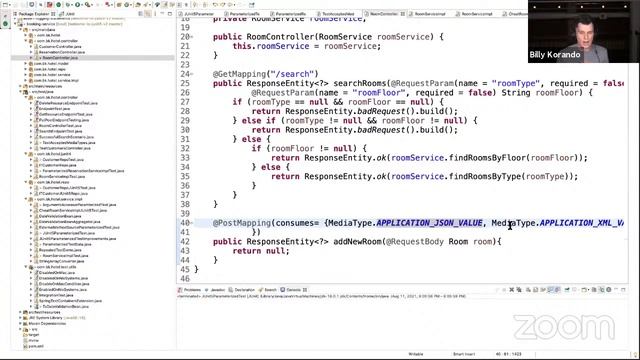Click Collapse All in Package Explorer toolbar

(141, 14)
